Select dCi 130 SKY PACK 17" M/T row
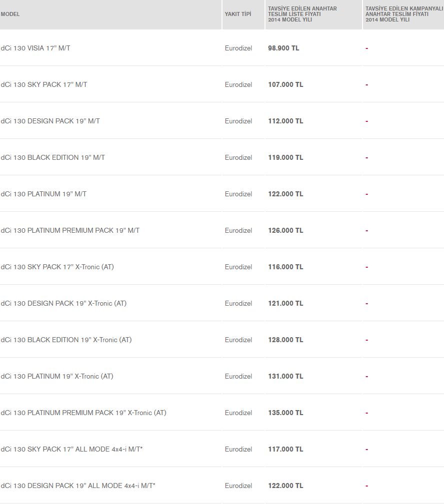 (x=44, y=84)
